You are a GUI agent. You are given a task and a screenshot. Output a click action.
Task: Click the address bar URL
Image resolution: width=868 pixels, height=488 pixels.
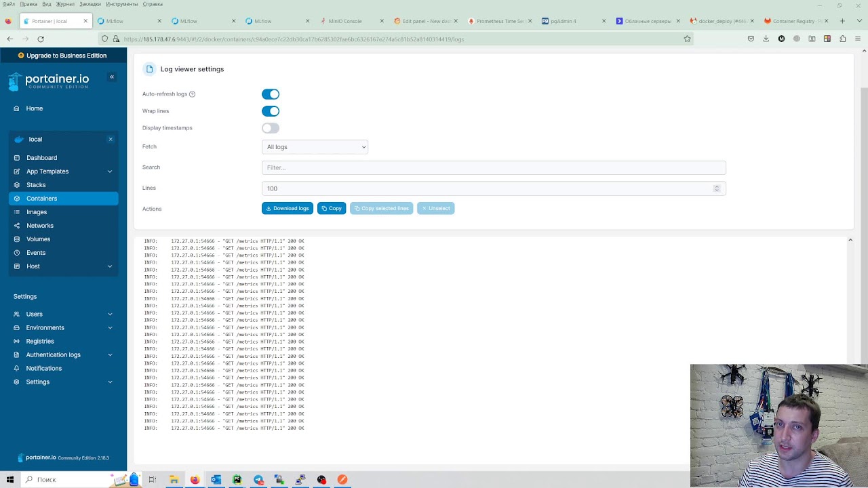[294, 39]
